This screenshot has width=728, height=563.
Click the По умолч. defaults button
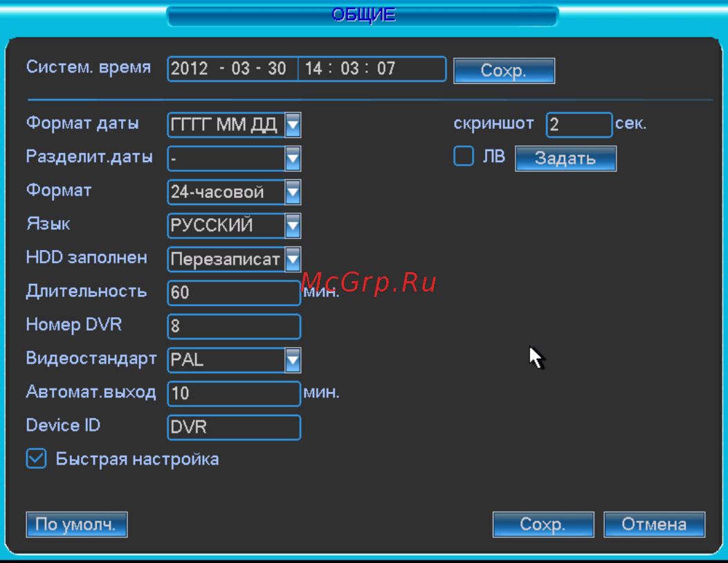pyautogui.click(x=76, y=524)
